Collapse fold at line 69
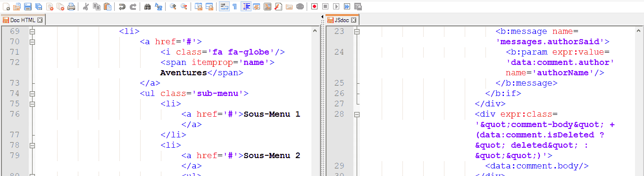The width and height of the screenshot is (644, 176). click(33, 32)
